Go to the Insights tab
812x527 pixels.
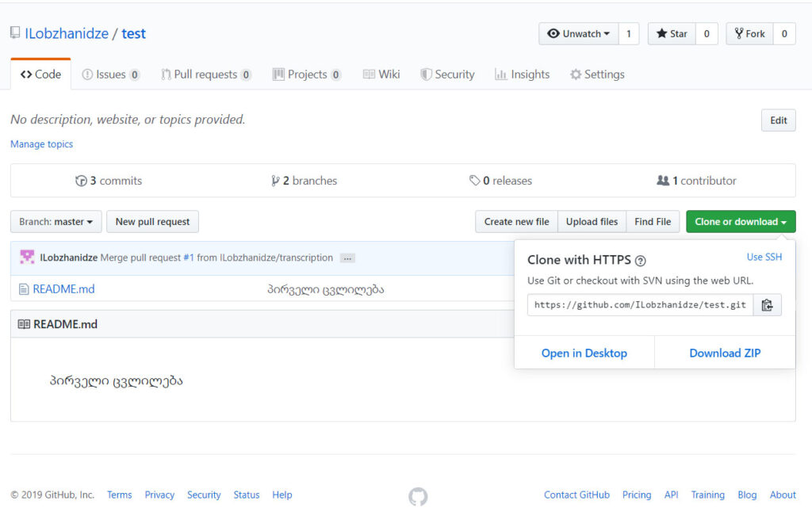(x=522, y=74)
